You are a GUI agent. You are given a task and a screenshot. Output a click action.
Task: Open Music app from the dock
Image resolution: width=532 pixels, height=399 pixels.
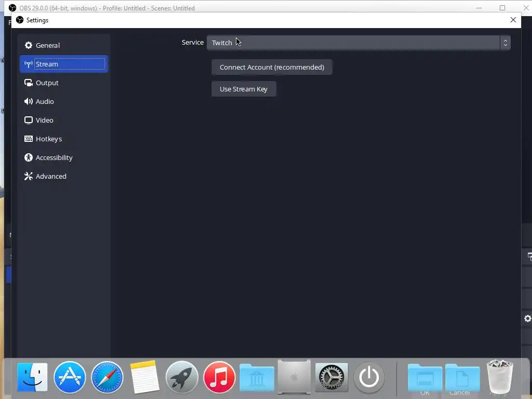(x=219, y=377)
